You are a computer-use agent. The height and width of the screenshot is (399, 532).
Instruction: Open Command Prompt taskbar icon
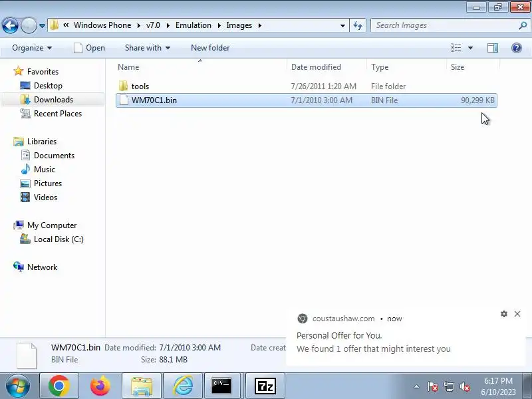222,386
